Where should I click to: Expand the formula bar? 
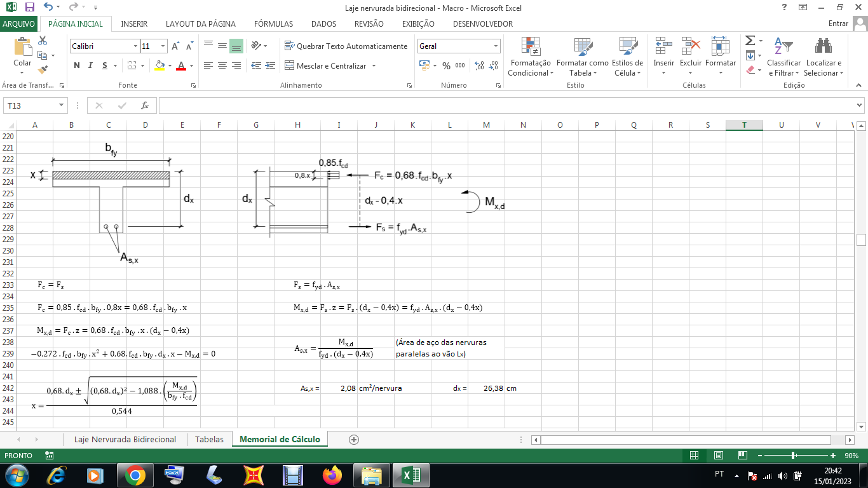(860, 105)
